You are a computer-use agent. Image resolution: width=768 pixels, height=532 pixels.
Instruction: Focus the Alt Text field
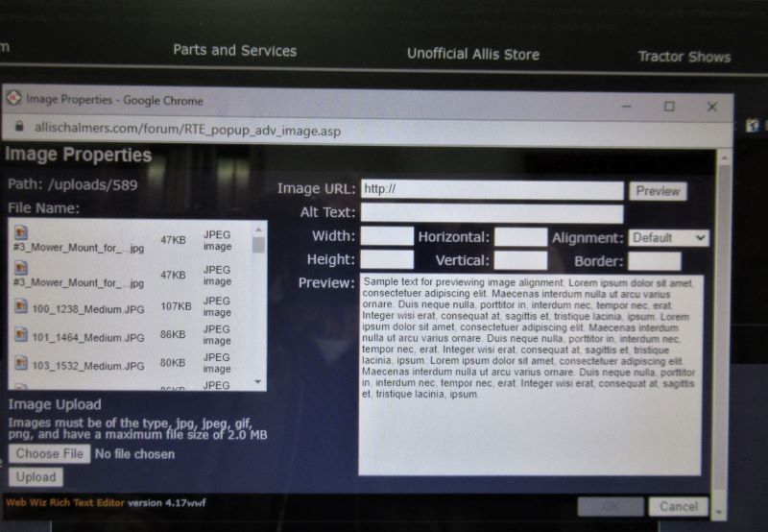coord(492,213)
